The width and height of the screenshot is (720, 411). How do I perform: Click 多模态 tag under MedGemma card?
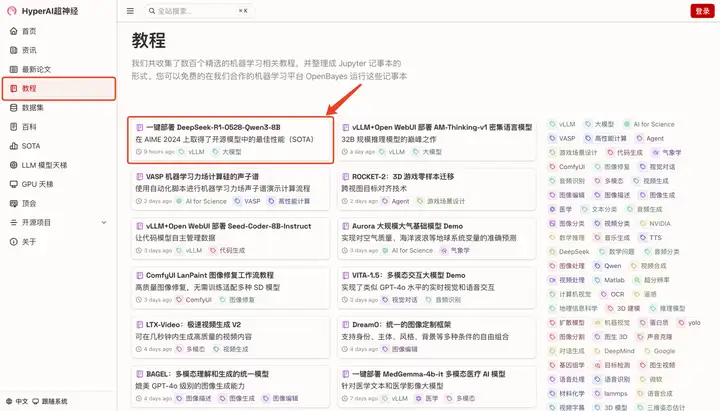[461, 398]
